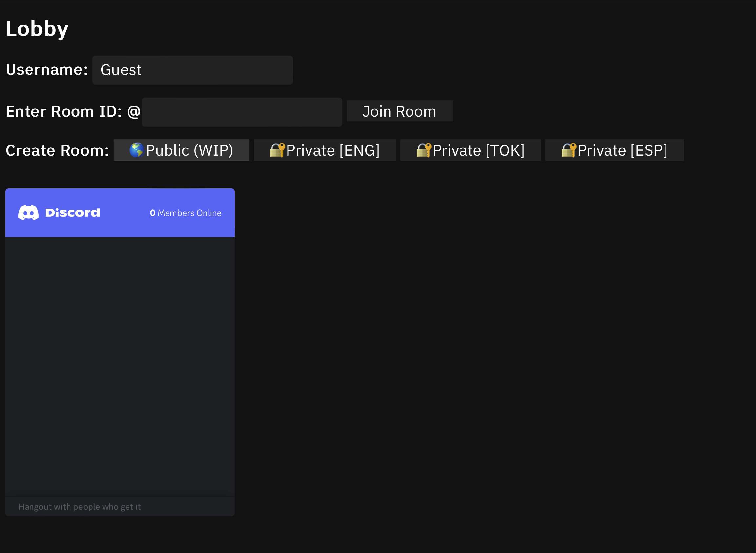
Task: Create a Private [ESP] room
Action: [614, 150]
